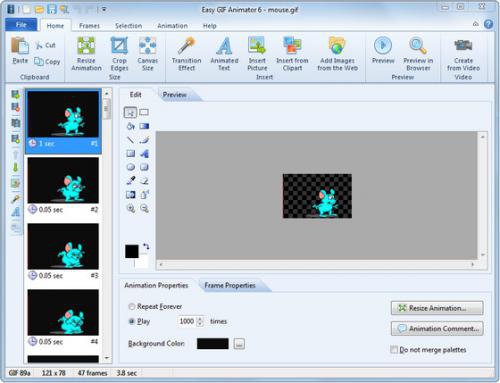500x383 pixels.
Task: Click the 0.05 sec delay on frame #2
Action: pos(51,210)
